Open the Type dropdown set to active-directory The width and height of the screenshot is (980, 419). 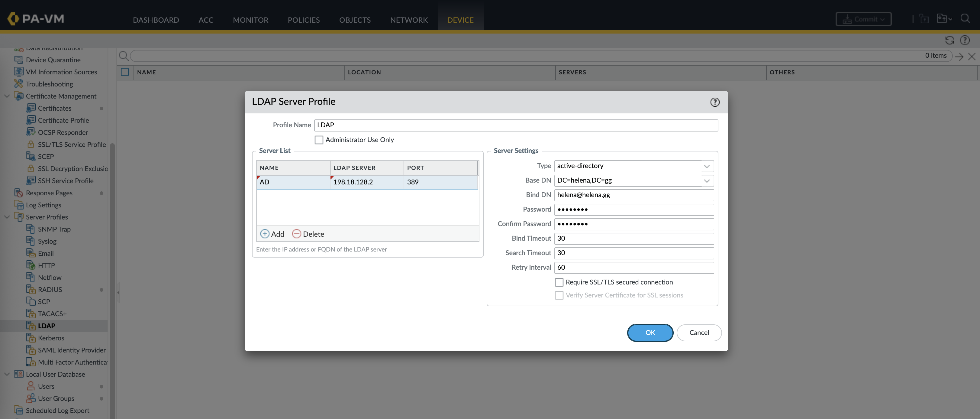(x=706, y=166)
